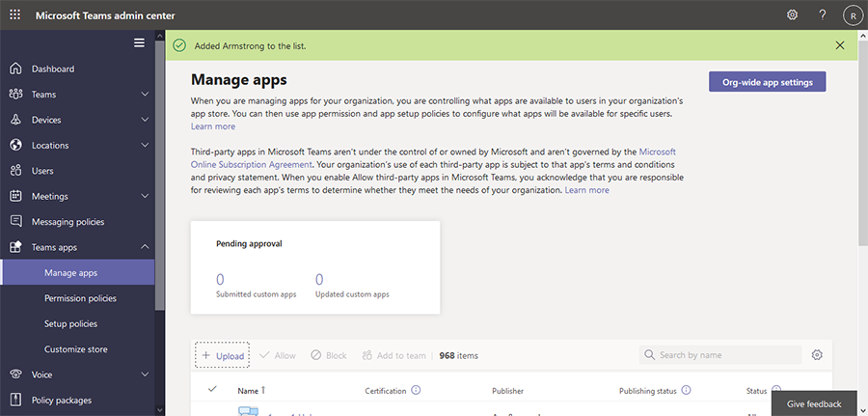Viewport: 868px width, 416px height.
Task: Click the Messaging policies icon
Action: pos(15,222)
